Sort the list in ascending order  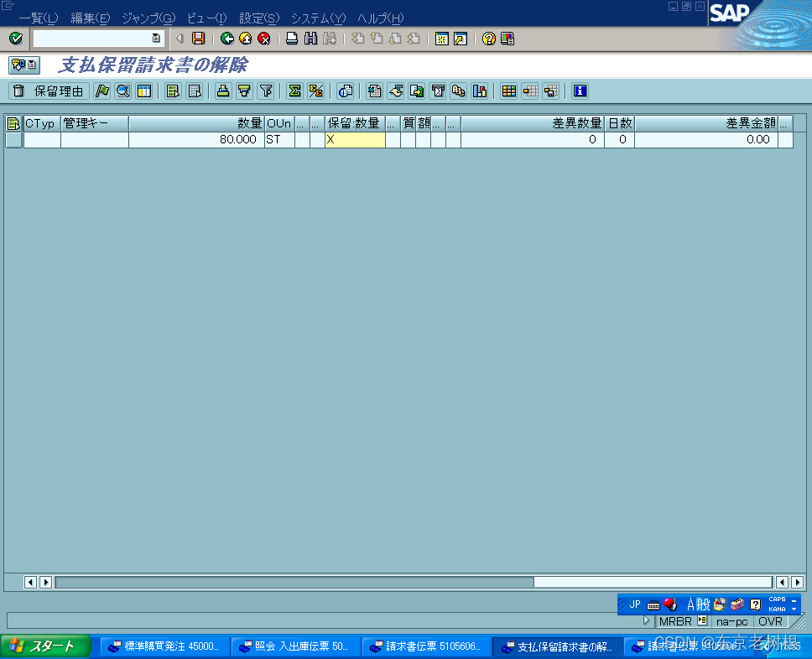[x=223, y=91]
